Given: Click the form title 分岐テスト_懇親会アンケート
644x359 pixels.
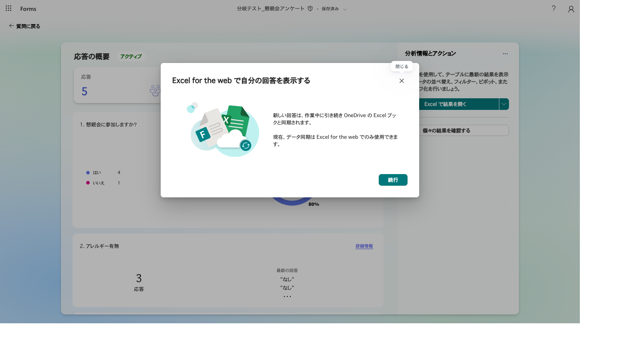Looking at the screenshot, I should 271,8.
